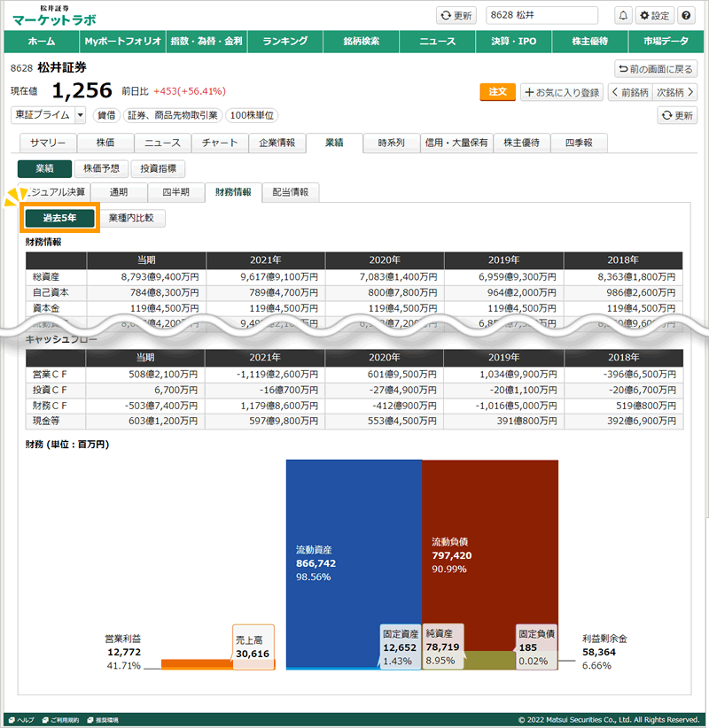
Task: Open 設定 settings with gear icon
Action: tap(654, 15)
